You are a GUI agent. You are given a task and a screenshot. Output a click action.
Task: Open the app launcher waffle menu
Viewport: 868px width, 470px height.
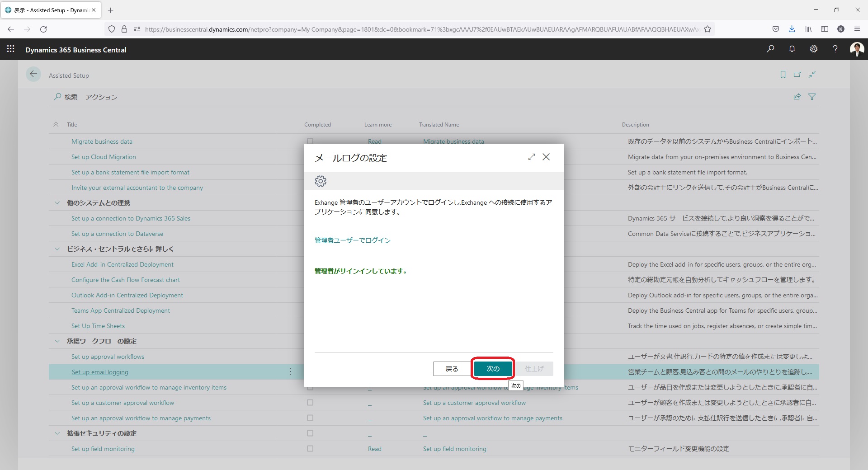11,49
